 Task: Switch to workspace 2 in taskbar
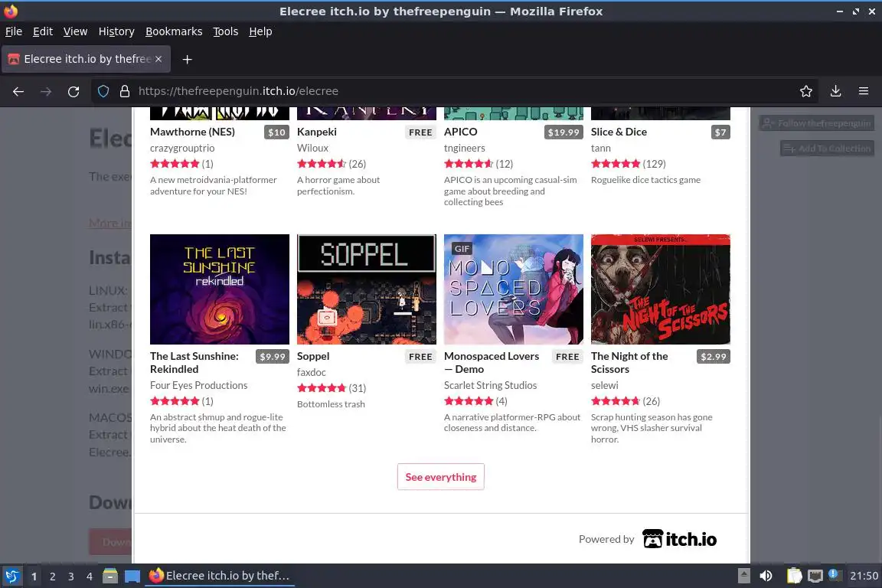coord(52,577)
